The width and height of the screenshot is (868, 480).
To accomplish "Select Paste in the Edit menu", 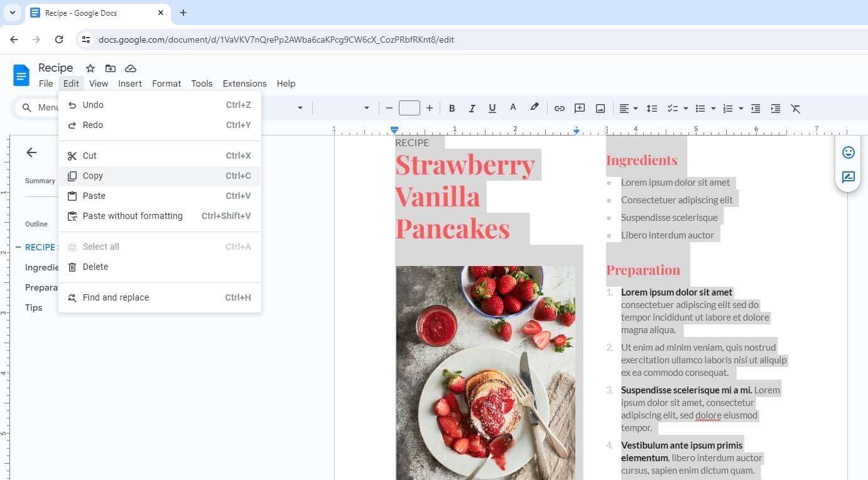I will [x=160, y=196].
